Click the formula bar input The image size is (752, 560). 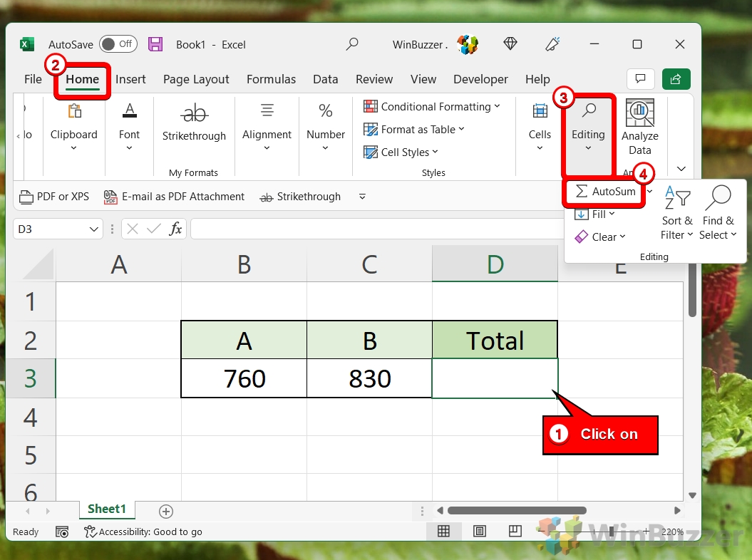(x=379, y=229)
